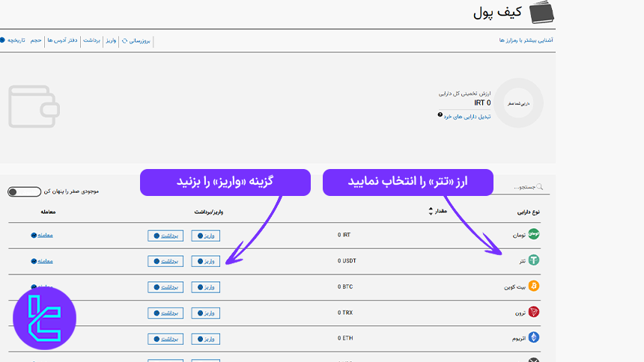Click the IRT 0 total asset value
Image resolution: width=644 pixels, height=362 pixels.
point(482,102)
